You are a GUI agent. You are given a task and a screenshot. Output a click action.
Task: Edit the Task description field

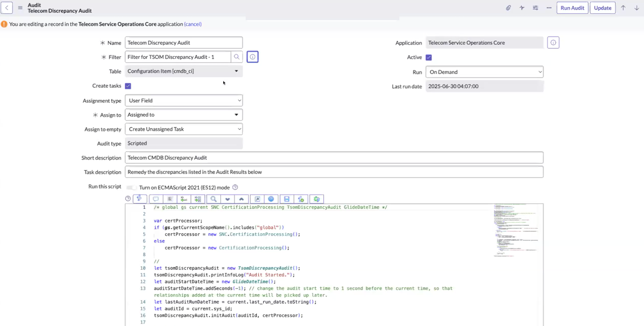click(x=334, y=172)
